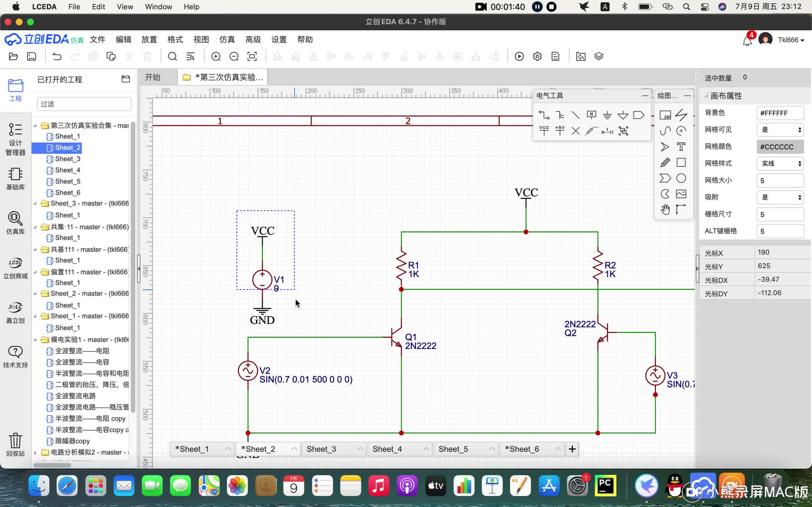Click the 过滤 filter input field

tap(84, 104)
